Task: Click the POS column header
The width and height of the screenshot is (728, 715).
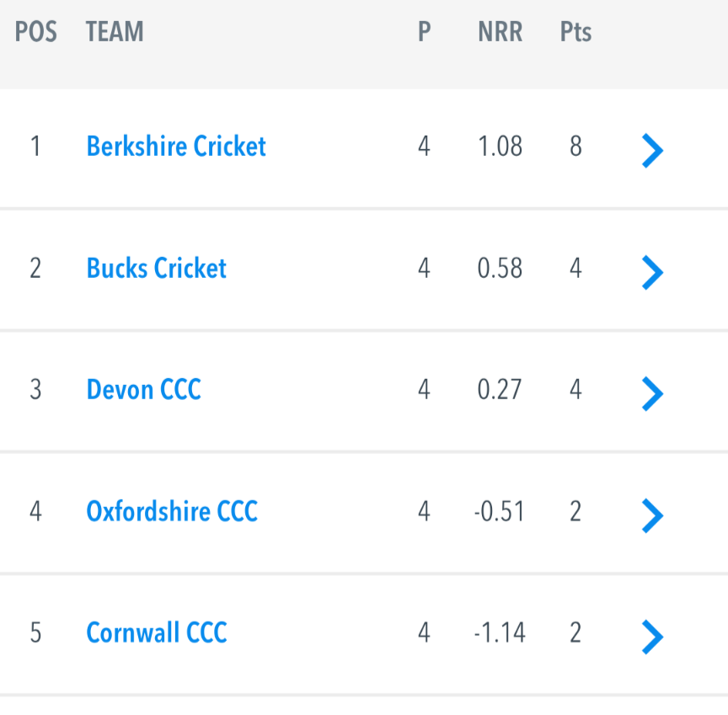Action: pyautogui.click(x=35, y=31)
